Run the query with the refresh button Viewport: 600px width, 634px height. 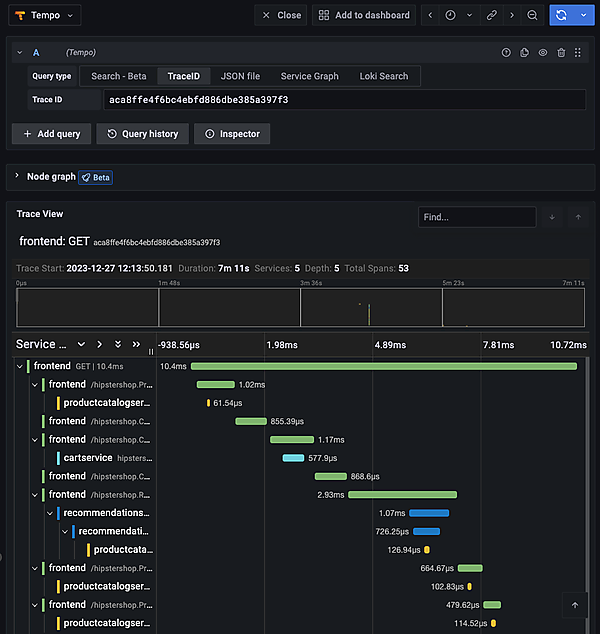pos(562,15)
